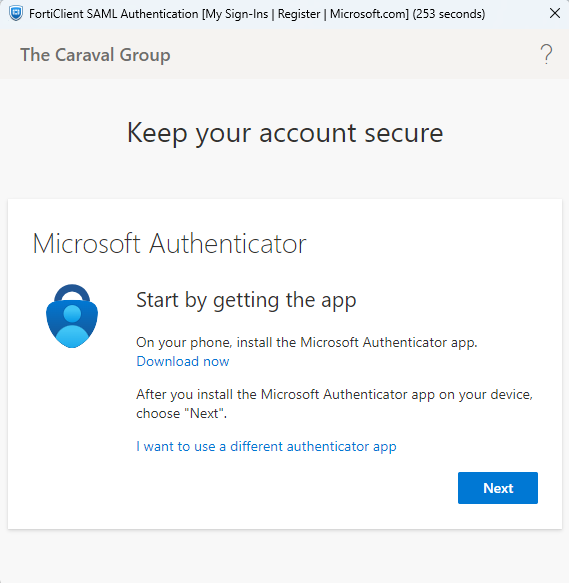Viewport: 569px width, 583px height.
Task: Close the FortiClient SAML Authentication window
Action: (x=554, y=13)
